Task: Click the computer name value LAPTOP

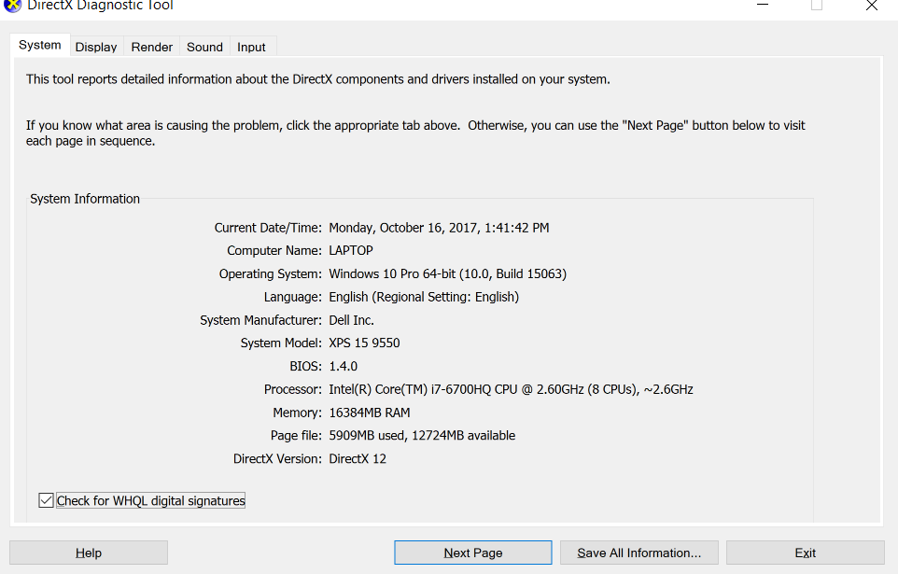Action: (x=351, y=251)
